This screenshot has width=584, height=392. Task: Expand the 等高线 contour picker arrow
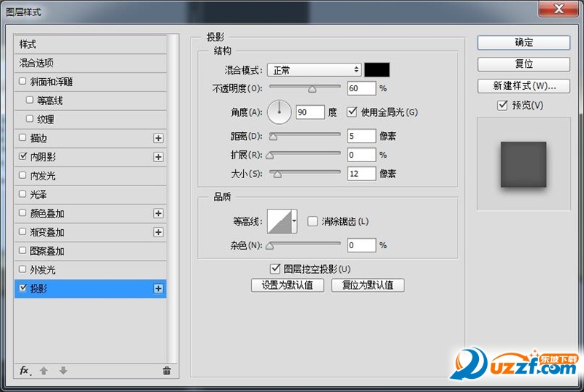[x=294, y=220]
